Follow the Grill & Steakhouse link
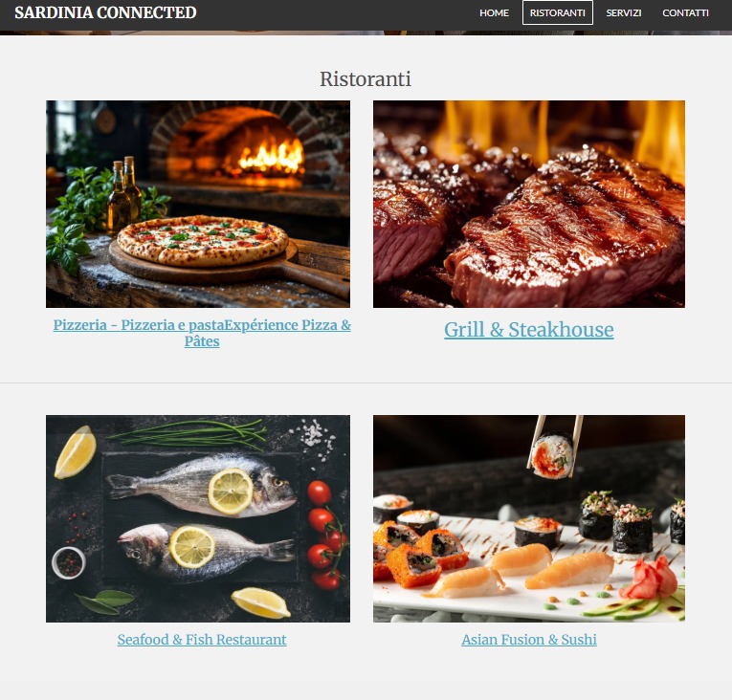This screenshot has height=700, width=732. [x=528, y=330]
